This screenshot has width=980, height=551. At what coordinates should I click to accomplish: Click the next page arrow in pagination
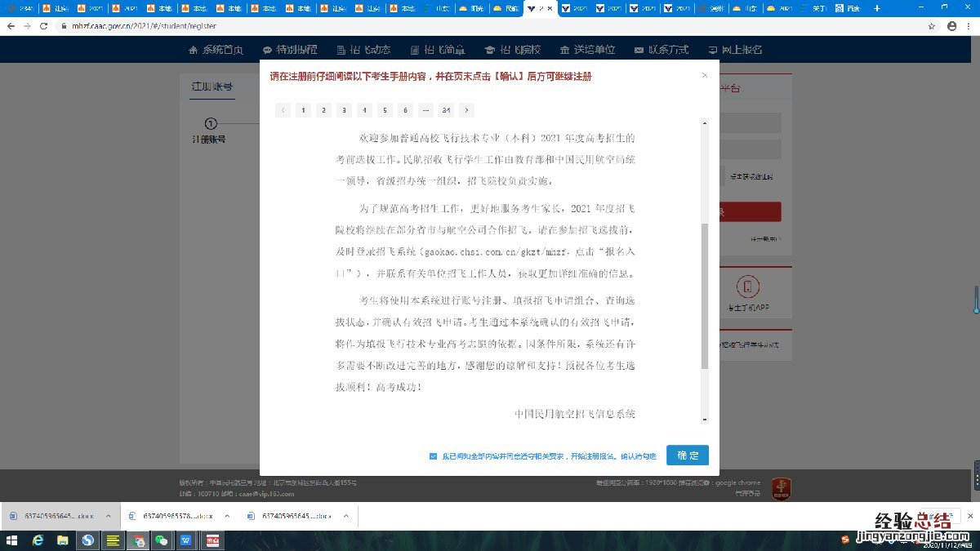coord(466,110)
